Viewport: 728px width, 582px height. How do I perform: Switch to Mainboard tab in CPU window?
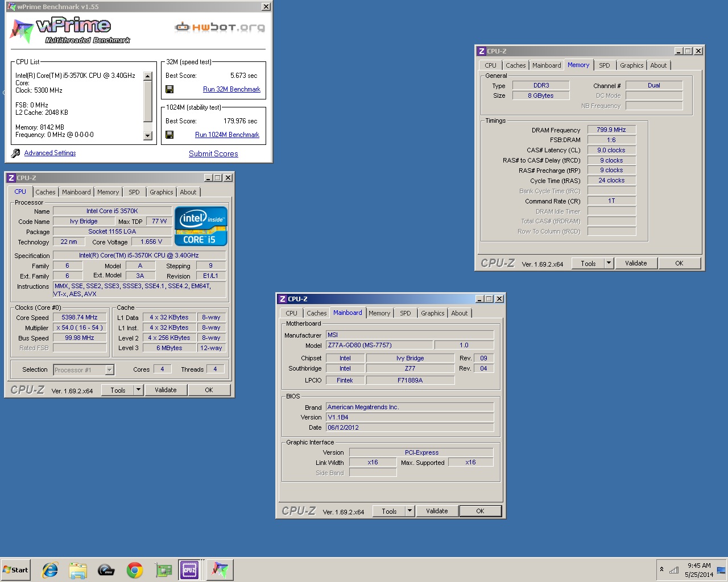coord(76,192)
